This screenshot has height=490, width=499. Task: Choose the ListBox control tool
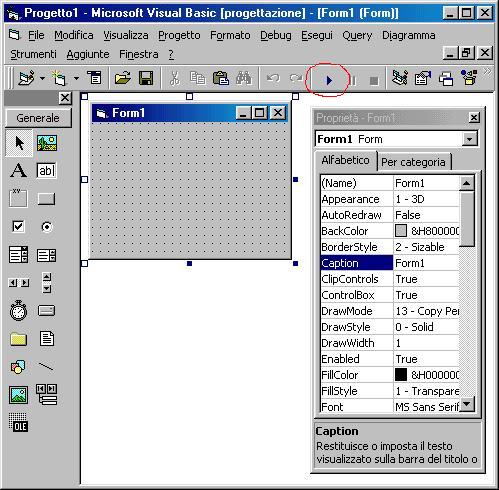tap(46, 255)
